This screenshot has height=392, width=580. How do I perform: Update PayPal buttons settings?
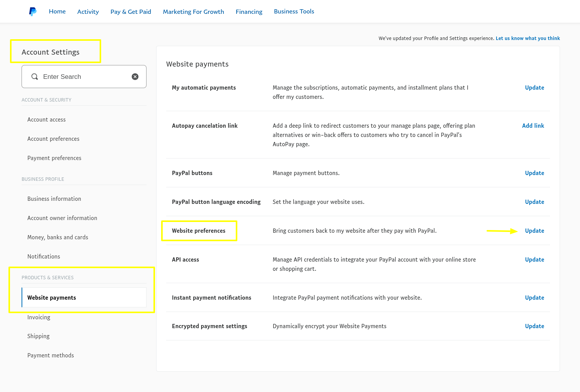click(534, 173)
